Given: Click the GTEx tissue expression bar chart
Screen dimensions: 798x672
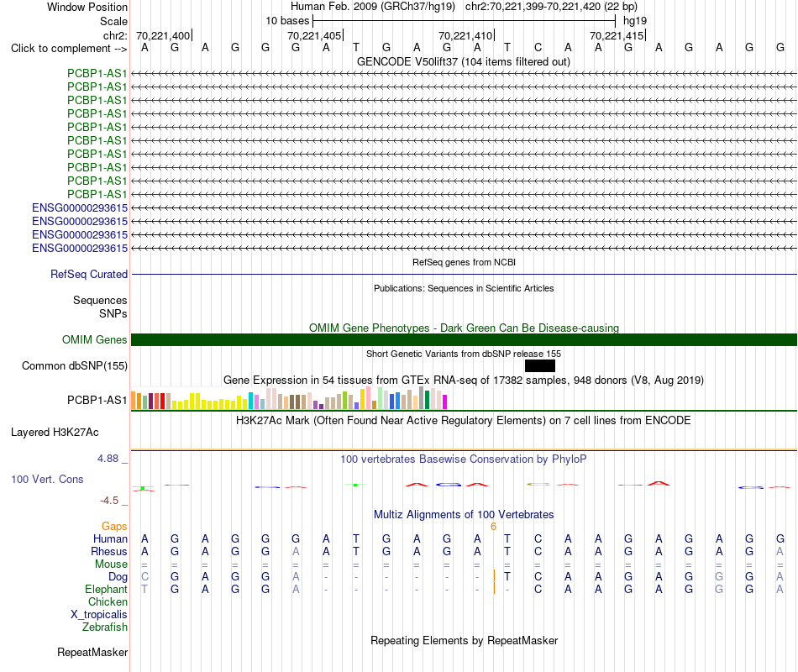Looking at the screenshot, I should point(289,398).
